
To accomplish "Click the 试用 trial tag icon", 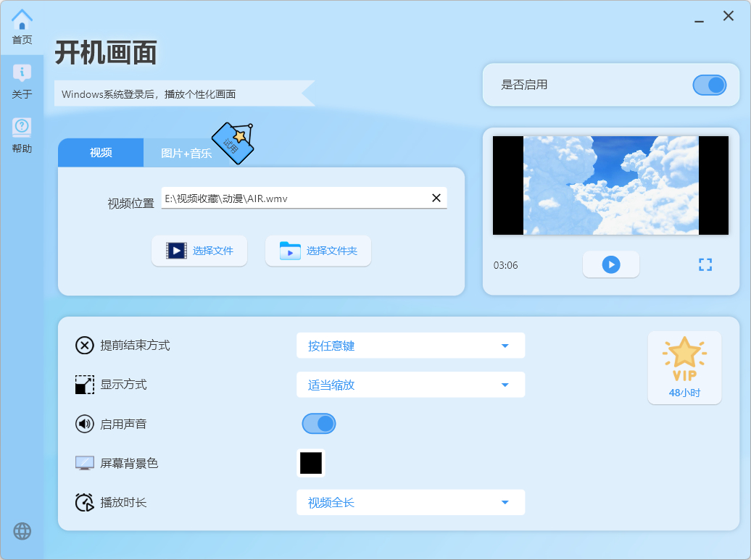I will 234,142.
